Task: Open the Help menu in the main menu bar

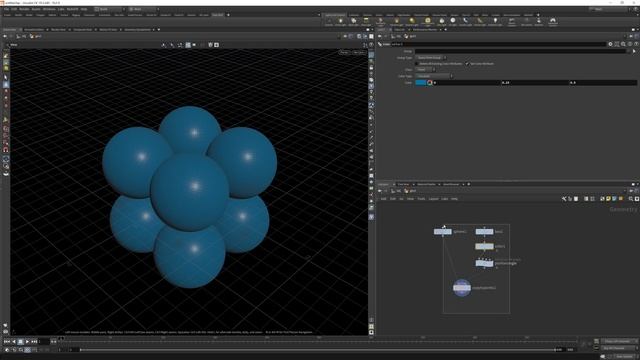Action: pos(84,9)
